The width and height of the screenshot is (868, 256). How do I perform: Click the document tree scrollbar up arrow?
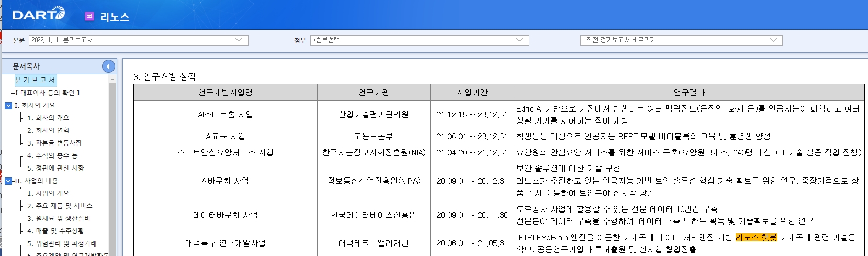[x=112, y=79]
